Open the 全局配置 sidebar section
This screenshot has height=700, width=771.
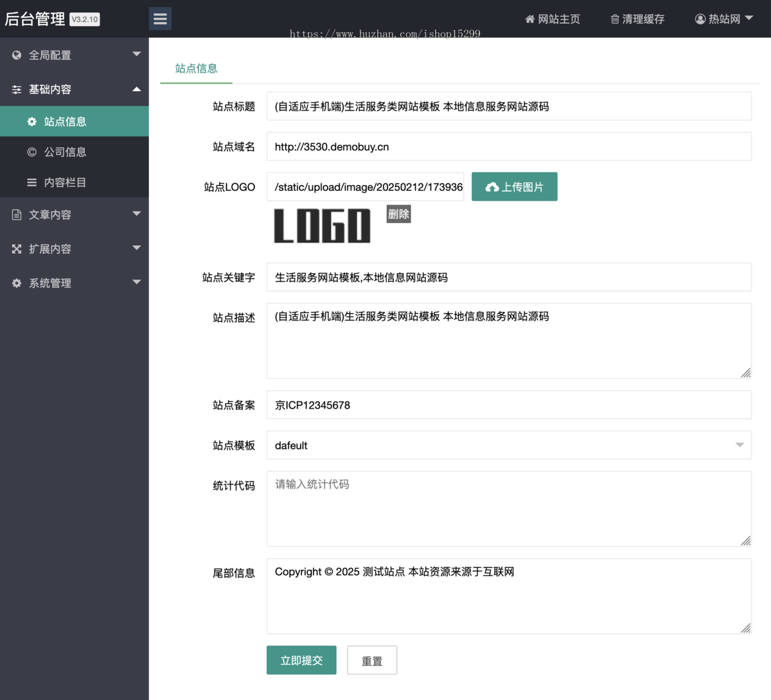(75, 55)
